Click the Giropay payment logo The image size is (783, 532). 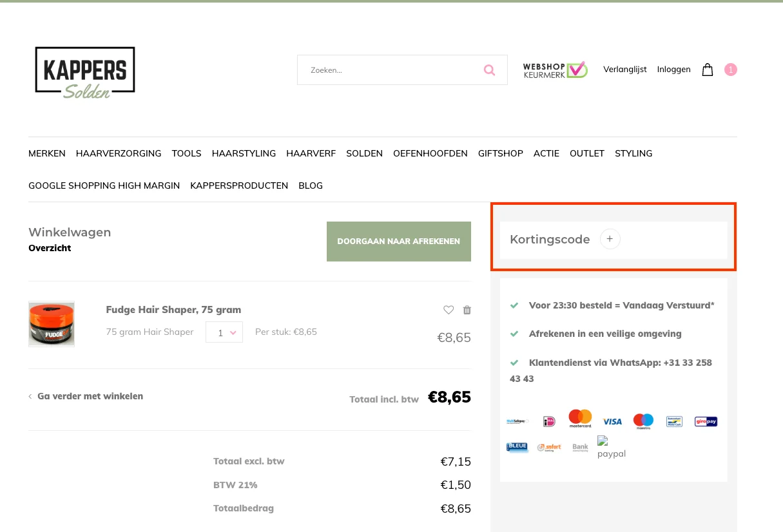coord(706,421)
